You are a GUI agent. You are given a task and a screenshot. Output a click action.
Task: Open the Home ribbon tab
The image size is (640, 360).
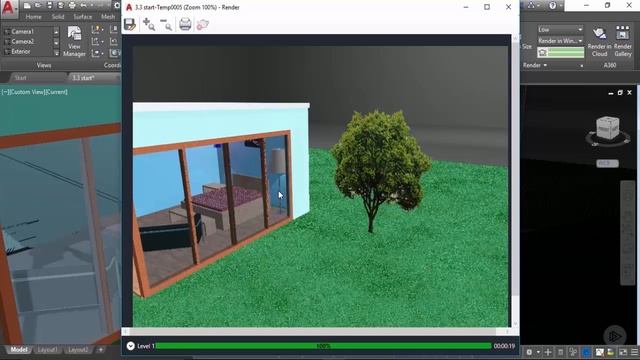click(33, 17)
